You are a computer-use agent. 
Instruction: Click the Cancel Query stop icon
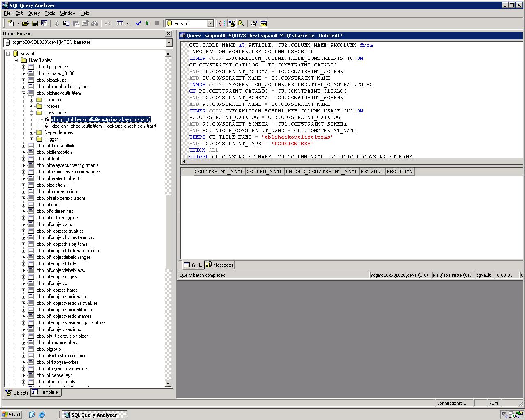(x=157, y=23)
